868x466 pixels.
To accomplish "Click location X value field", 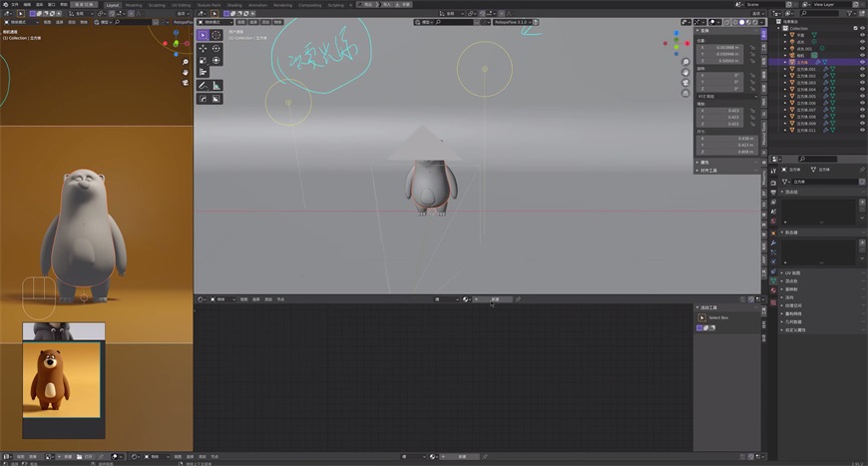I will [x=720, y=48].
